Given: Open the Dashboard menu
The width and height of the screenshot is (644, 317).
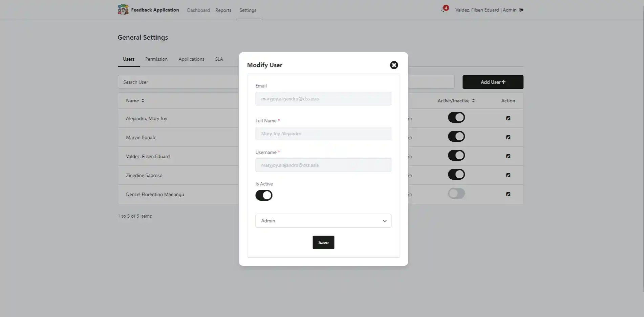Looking at the screenshot, I should pyautogui.click(x=198, y=10).
